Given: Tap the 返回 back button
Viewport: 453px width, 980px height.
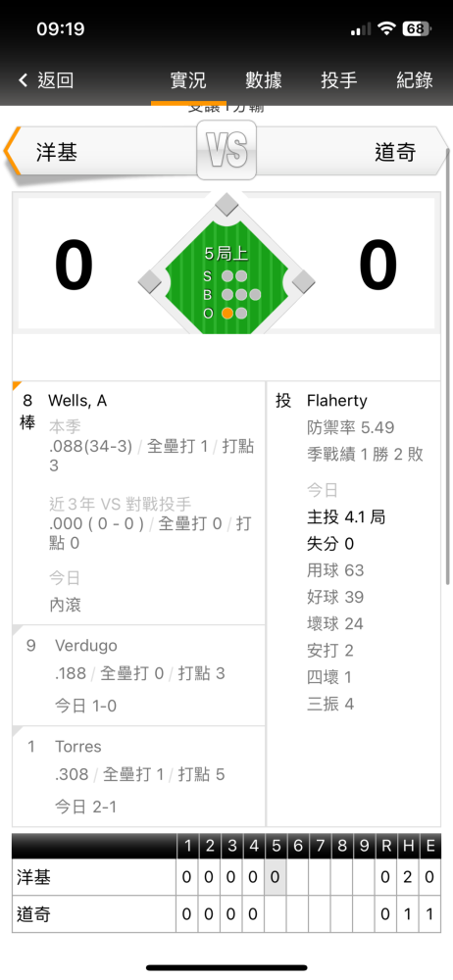Looking at the screenshot, I should point(46,80).
